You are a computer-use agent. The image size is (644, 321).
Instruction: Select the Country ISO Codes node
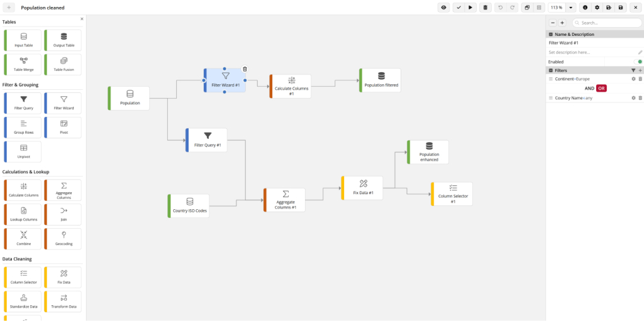click(189, 205)
